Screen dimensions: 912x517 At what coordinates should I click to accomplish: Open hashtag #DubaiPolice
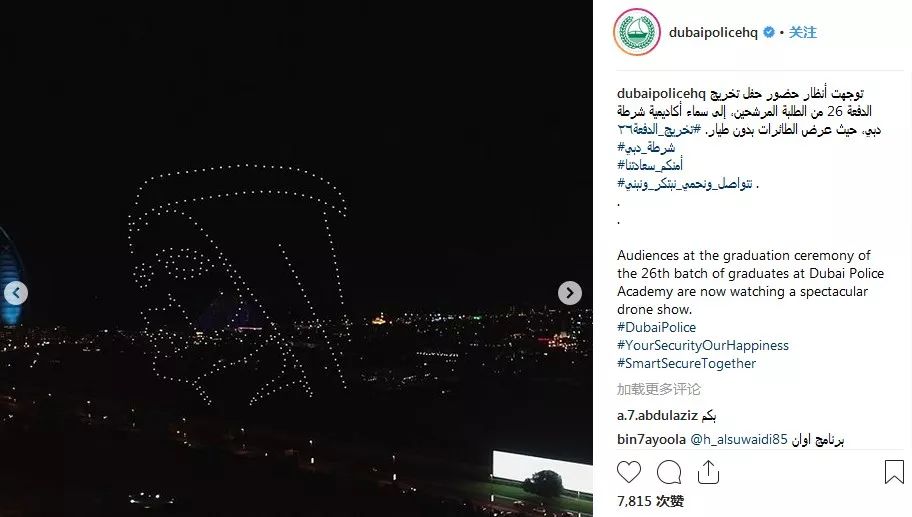click(656, 327)
